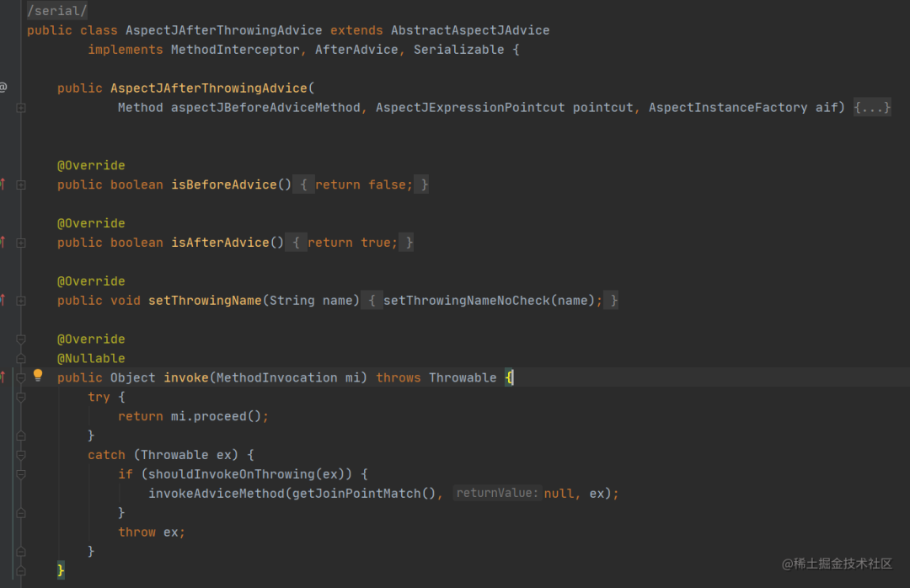The height and width of the screenshot is (588, 910).
Task: Click the /serial/ folded comment
Action: click(57, 10)
